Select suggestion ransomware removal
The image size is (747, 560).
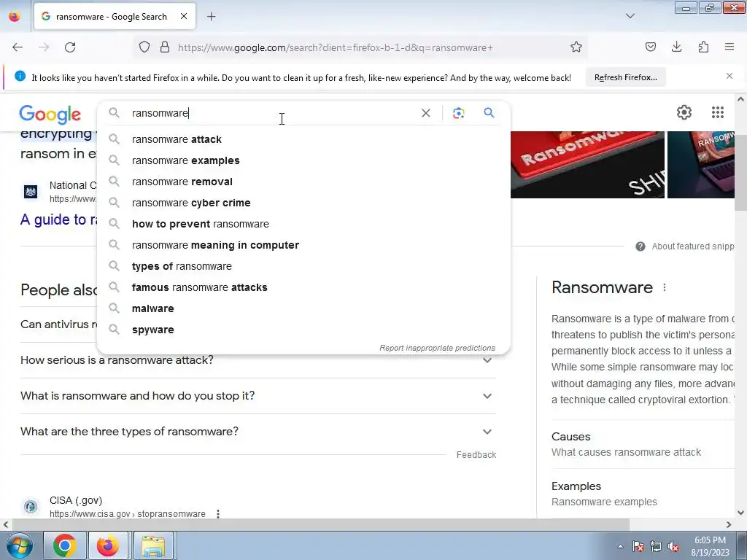coord(303,182)
